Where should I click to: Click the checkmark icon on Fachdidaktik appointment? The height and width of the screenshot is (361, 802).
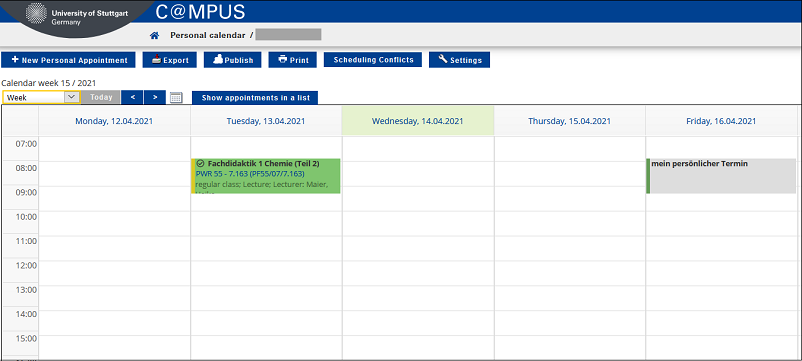pyautogui.click(x=200, y=164)
